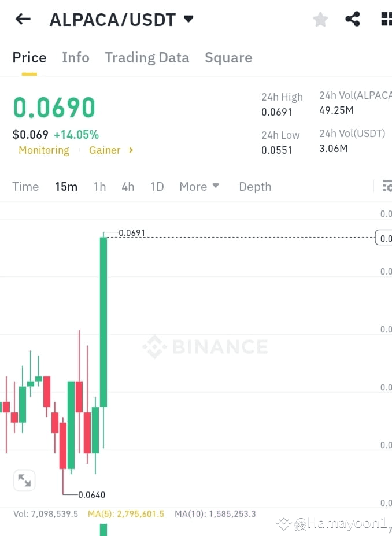392x536 pixels.
Task: Open the share options with the share icon
Action: 353,19
